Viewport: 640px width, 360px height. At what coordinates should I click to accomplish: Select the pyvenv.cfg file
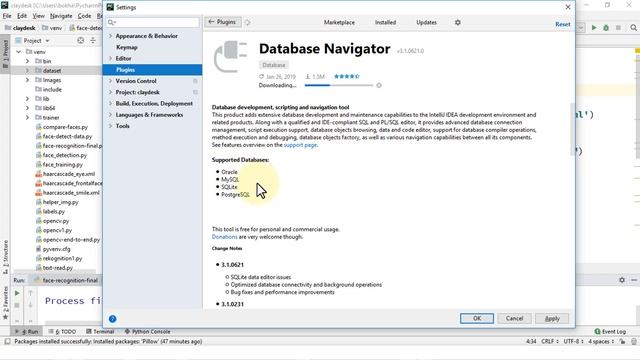56,249
